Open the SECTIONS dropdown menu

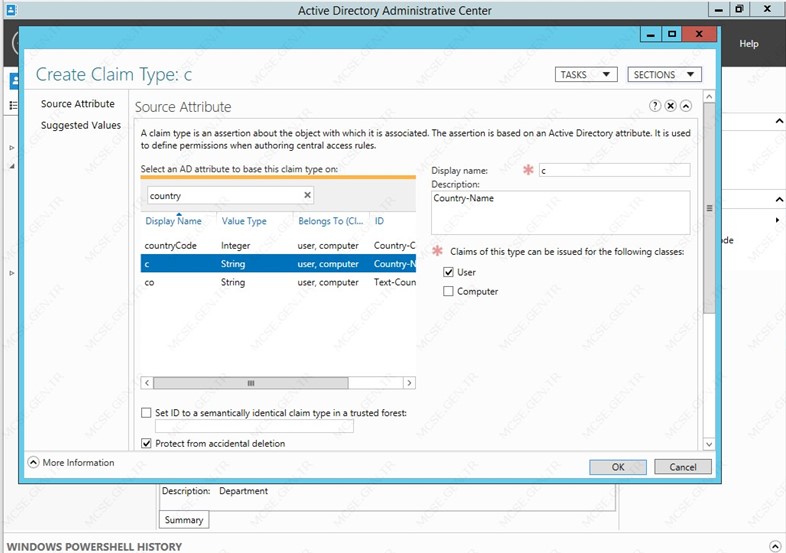tap(664, 75)
